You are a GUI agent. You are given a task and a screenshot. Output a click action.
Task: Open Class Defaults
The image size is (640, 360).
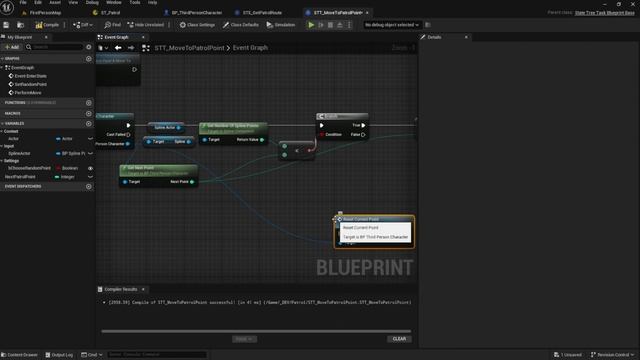click(x=240, y=25)
